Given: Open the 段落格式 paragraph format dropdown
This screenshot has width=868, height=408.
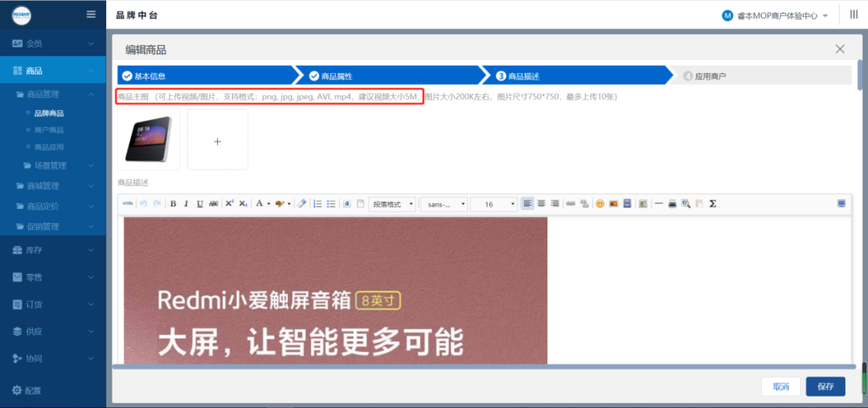Looking at the screenshot, I should pos(392,204).
